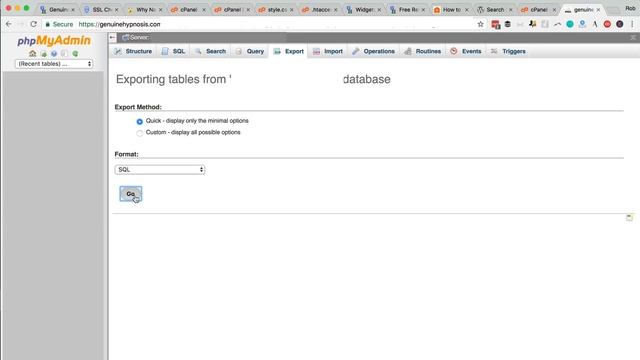
Task: Click the teal circle extension icon
Action: tap(570, 24)
